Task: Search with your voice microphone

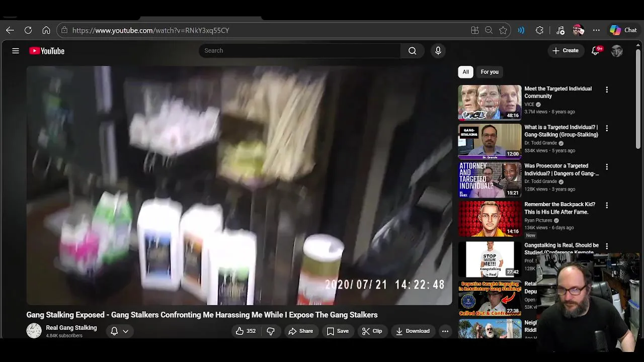Action: (438, 50)
